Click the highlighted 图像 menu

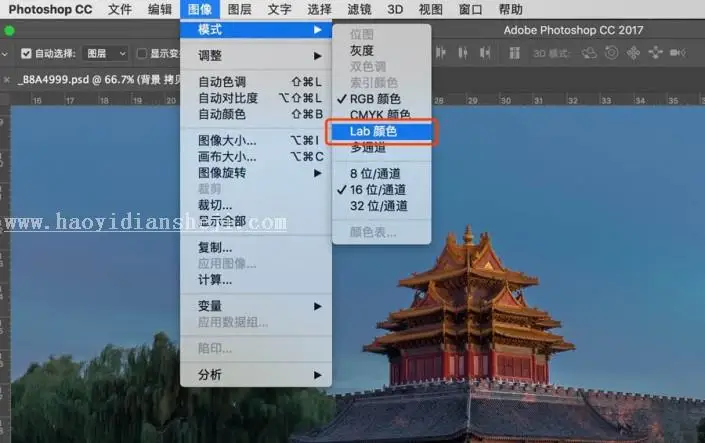coord(200,9)
